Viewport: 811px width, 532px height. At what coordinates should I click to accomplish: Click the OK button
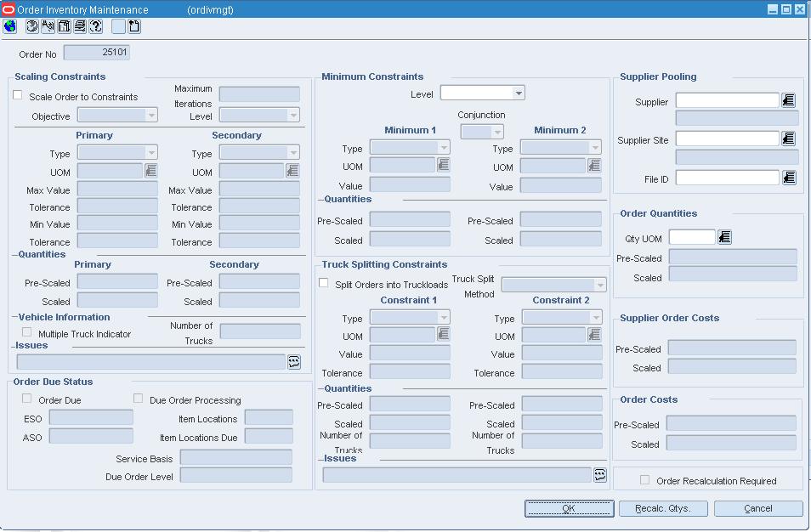[x=569, y=509]
